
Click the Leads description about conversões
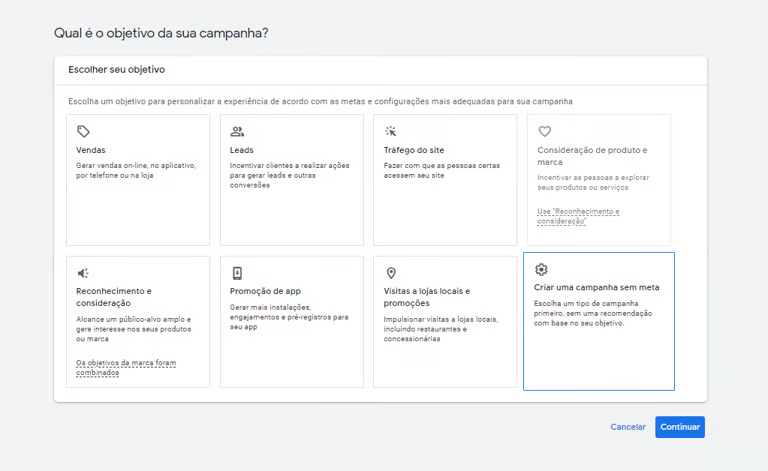pyautogui.click(x=289, y=175)
